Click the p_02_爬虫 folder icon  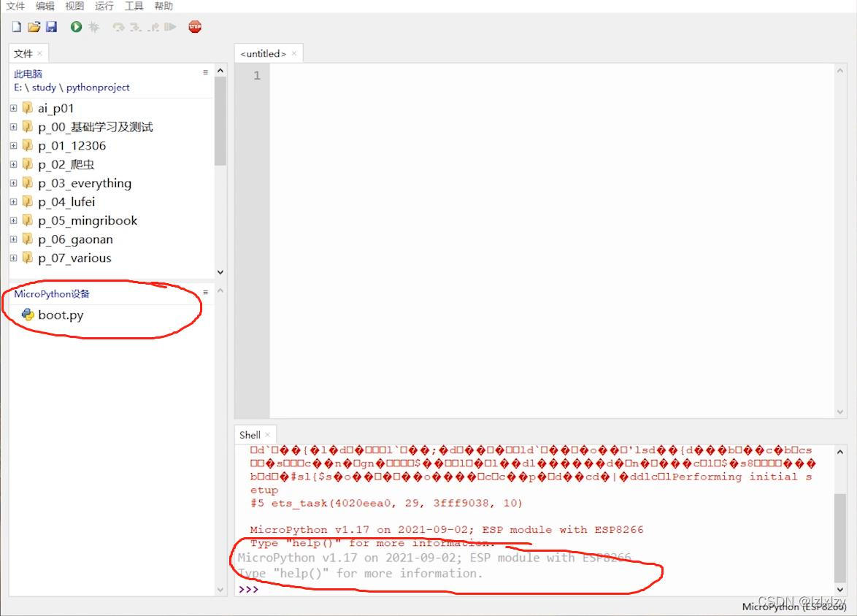pos(27,164)
